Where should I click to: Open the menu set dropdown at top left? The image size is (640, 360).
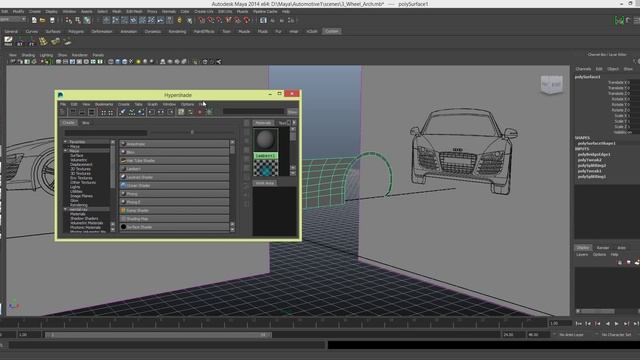point(13,19)
